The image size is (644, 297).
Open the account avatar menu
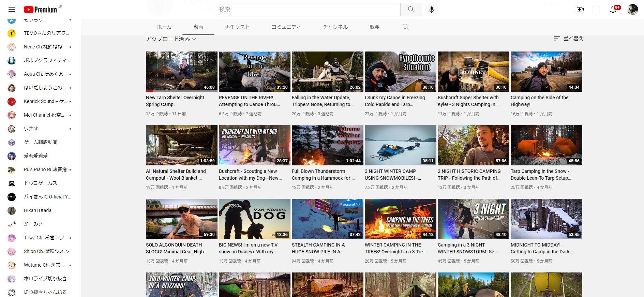[633, 10]
